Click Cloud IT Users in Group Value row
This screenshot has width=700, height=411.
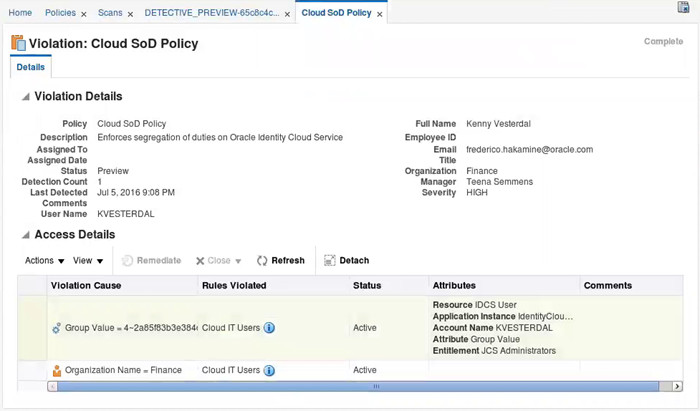point(231,328)
